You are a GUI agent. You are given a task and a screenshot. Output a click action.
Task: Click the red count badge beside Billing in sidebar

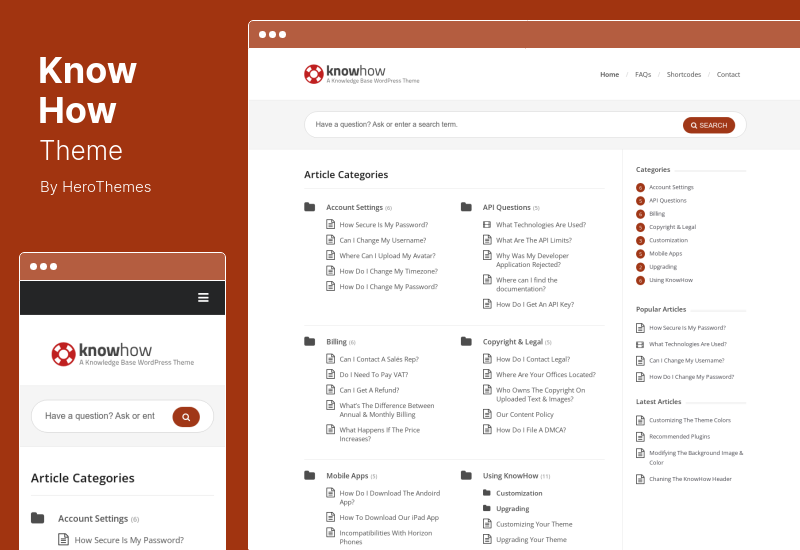640,214
